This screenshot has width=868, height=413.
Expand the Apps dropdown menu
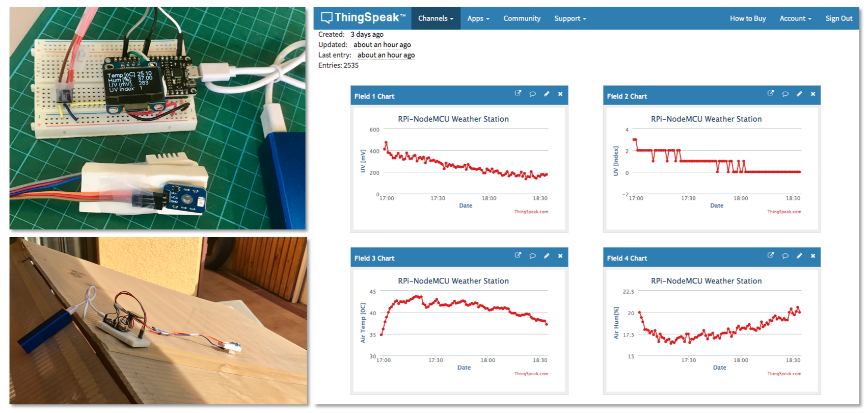click(478, 18)
